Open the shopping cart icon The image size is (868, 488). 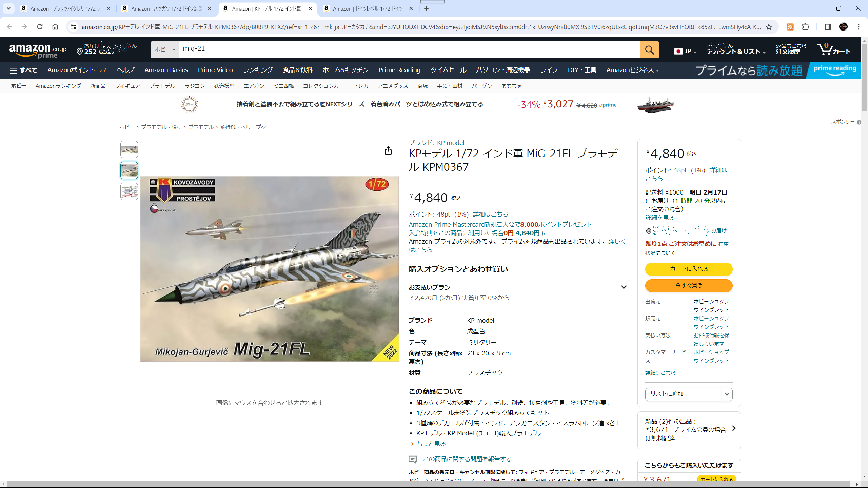833,50
